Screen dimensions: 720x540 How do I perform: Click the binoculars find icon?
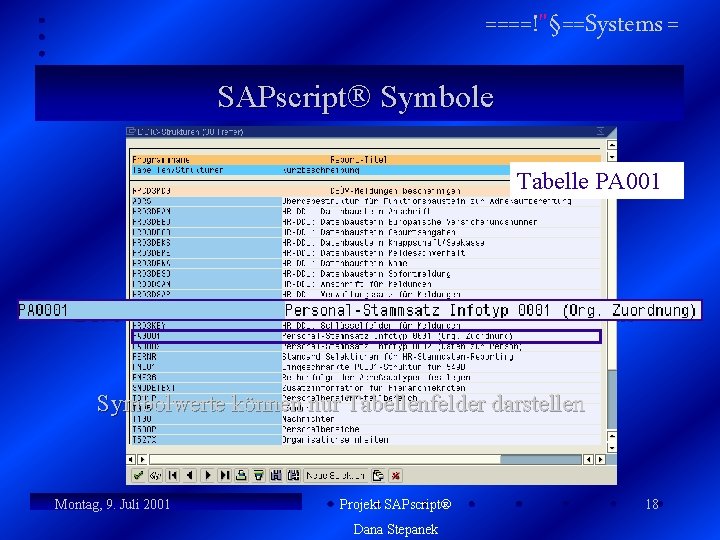coord(276,475)
